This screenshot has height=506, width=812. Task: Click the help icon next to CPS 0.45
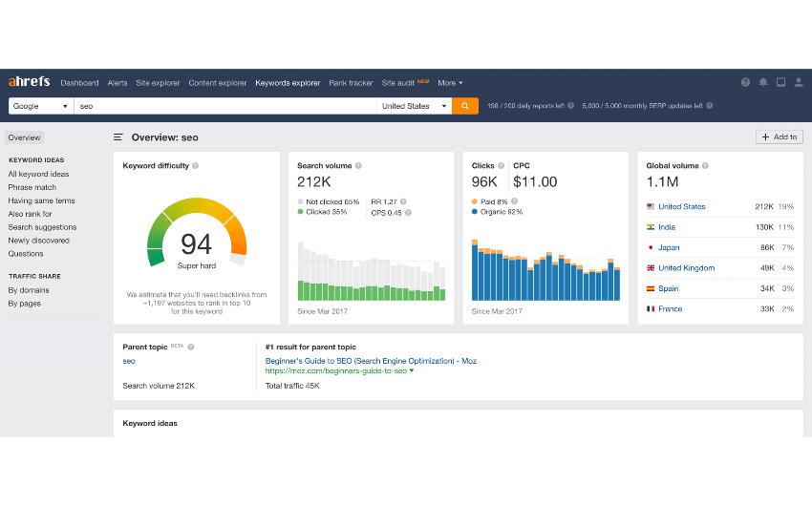point(408,213)
